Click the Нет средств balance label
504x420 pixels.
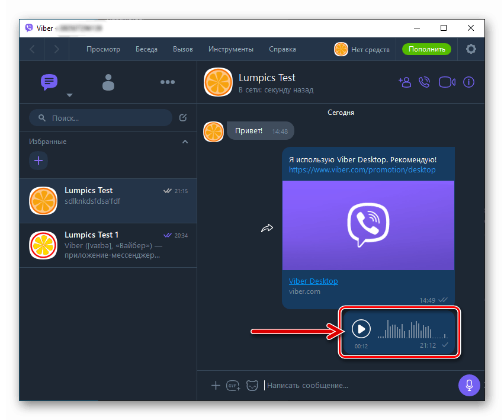point(370,50)
